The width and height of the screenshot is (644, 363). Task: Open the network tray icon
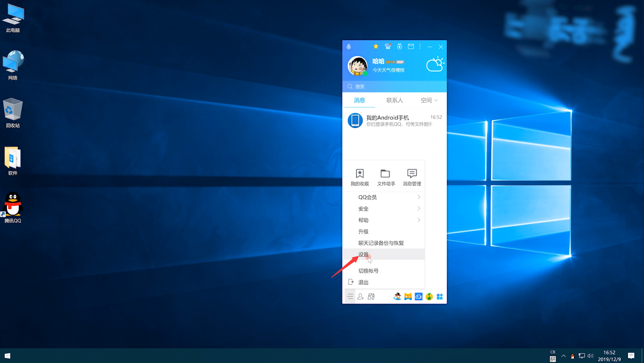582,356
